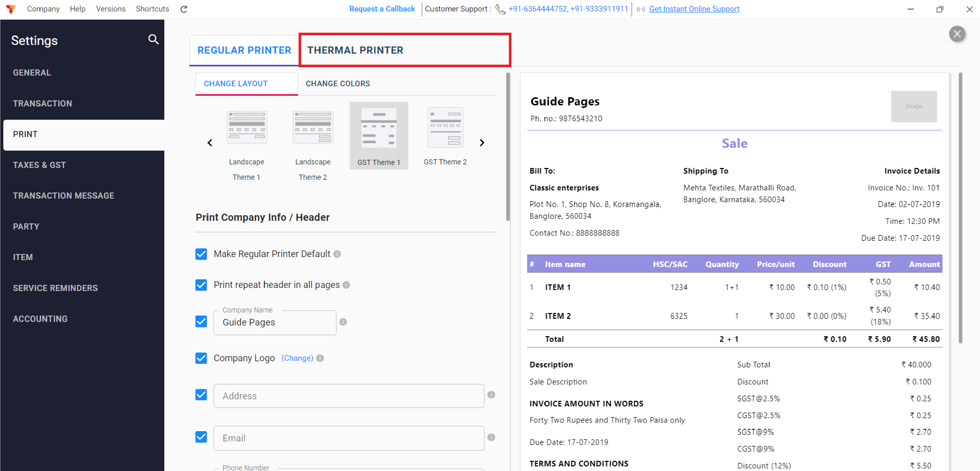Disable the Company Logo checkbox

pos(201,358)
